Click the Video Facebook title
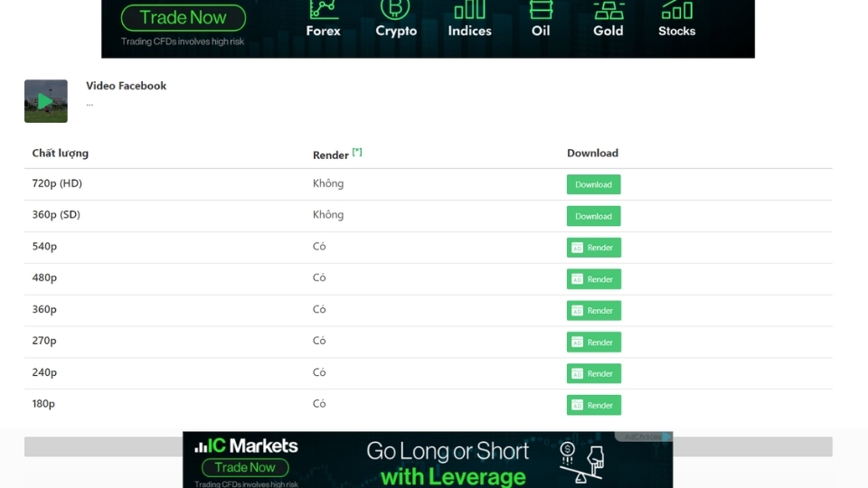The image size is (868, 488). (127, 86)
